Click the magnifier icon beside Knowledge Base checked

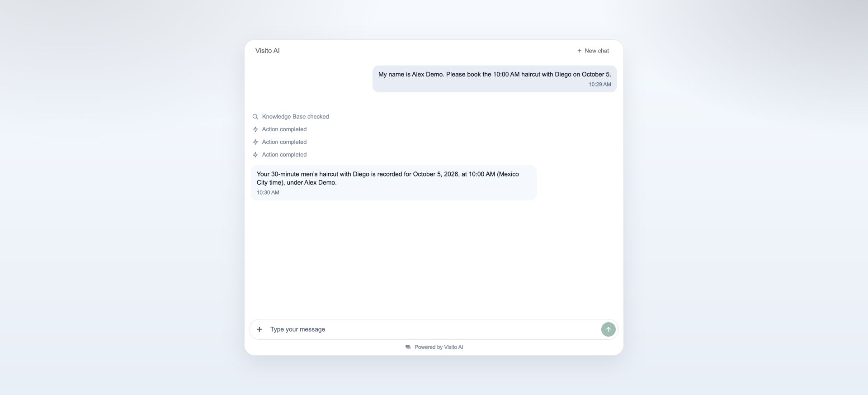pos(255,117)
